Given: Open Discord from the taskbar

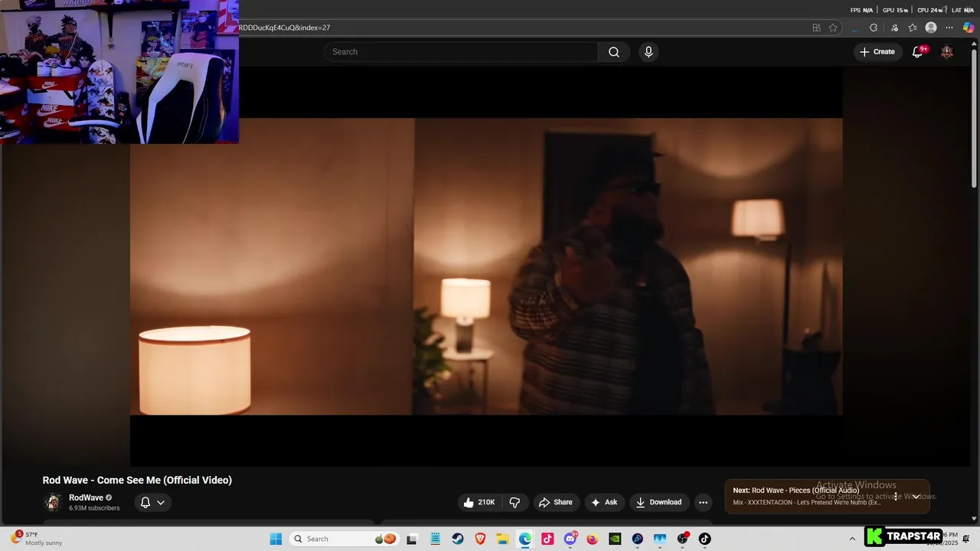Looking at the screenshot, I should [570, 539].
